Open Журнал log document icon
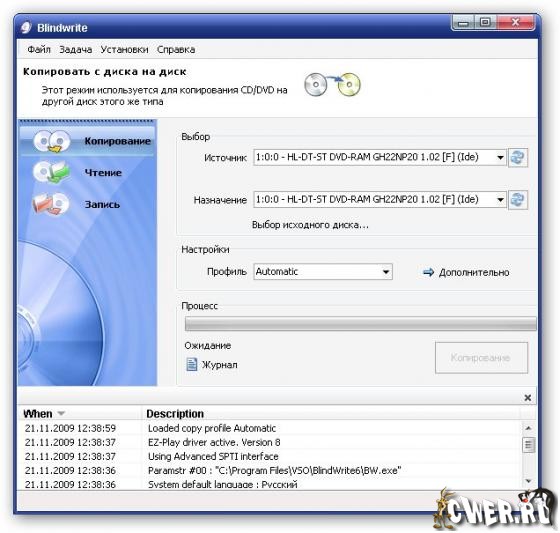The image size is (560, 533). tap(192, 364)
